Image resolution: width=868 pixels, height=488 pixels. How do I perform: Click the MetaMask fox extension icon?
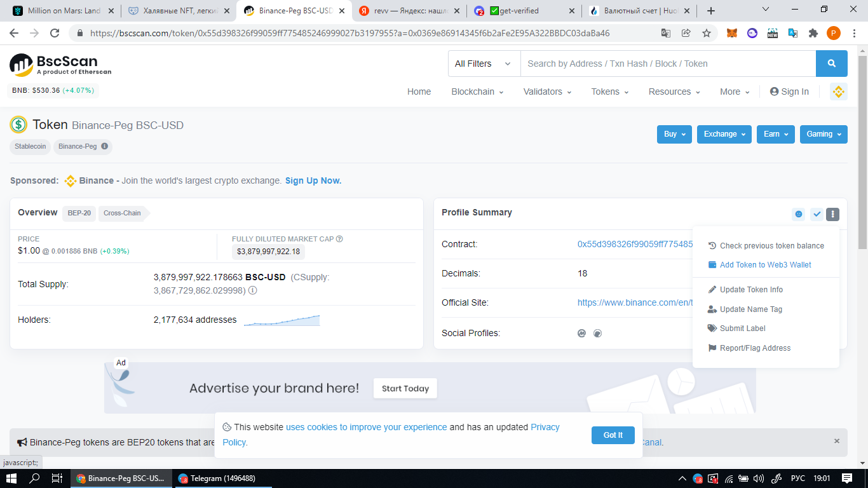[x=732, y=33]
